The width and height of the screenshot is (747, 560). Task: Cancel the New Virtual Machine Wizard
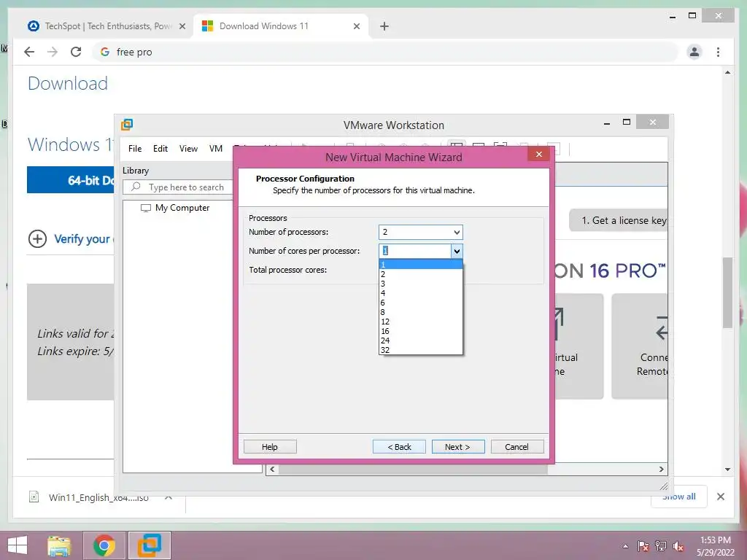pyautogui.click(x=517, y=447)
